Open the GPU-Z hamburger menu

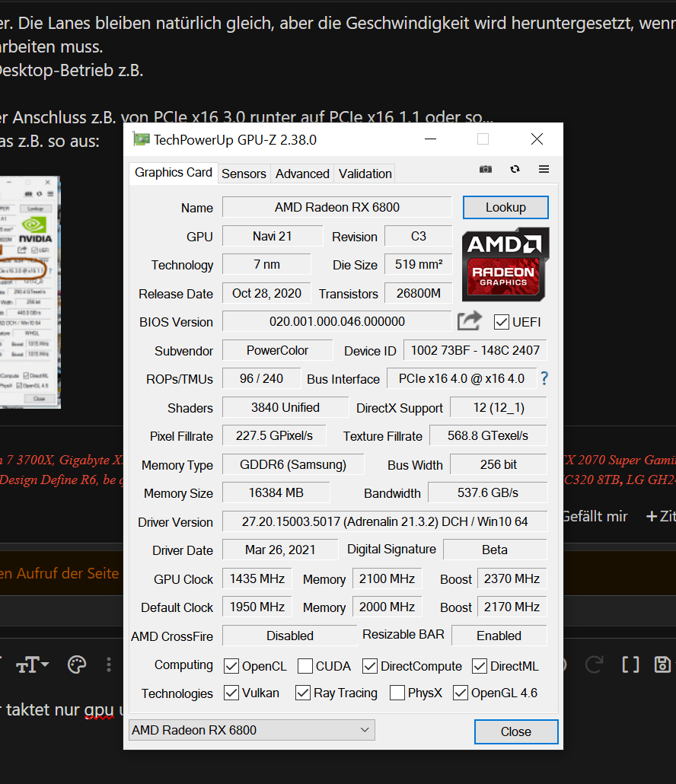544,170
